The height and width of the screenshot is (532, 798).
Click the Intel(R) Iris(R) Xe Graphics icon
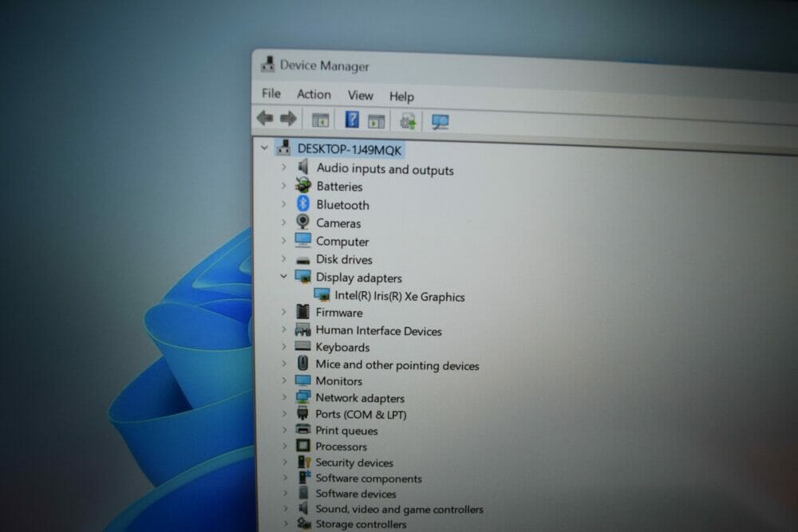(322, 295)
